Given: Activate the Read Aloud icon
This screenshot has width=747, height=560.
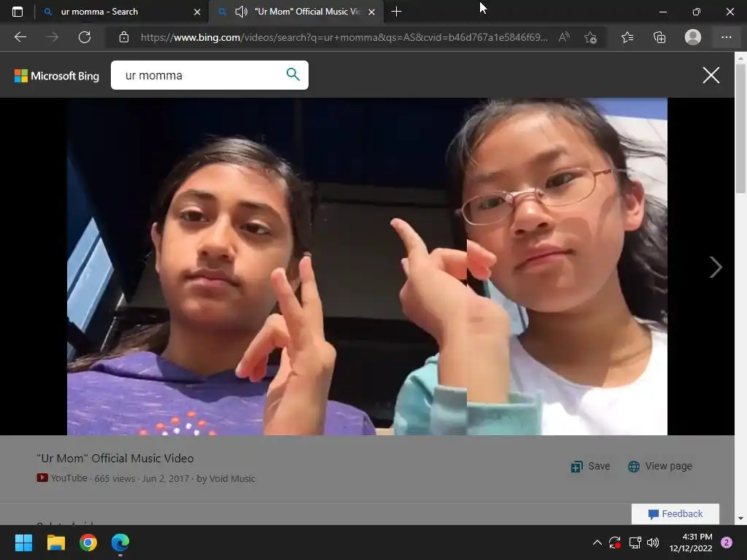Looking at the screenshot, I should coord(564,37).
